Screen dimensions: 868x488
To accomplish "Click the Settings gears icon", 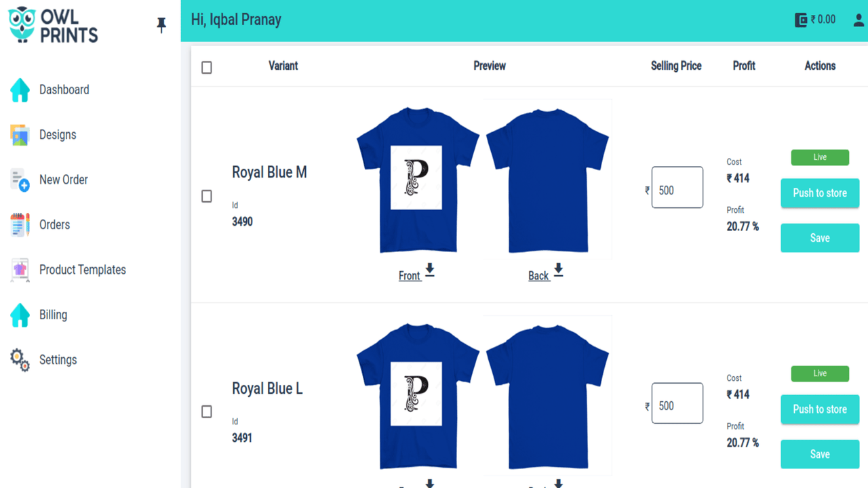I will pos(20,360).
